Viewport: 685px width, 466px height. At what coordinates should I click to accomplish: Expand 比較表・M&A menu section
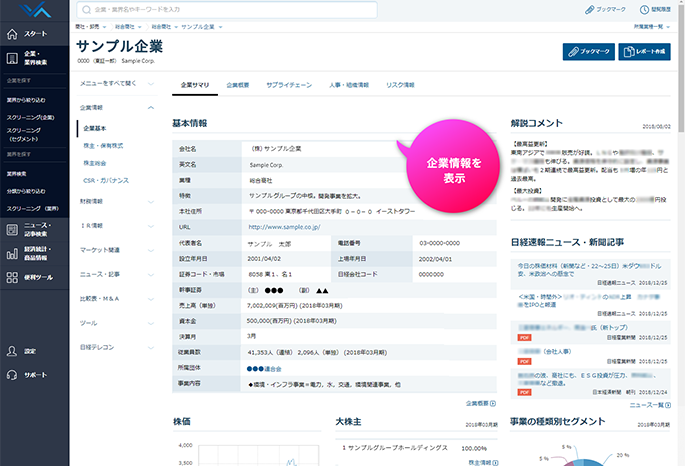pos(151,299)
